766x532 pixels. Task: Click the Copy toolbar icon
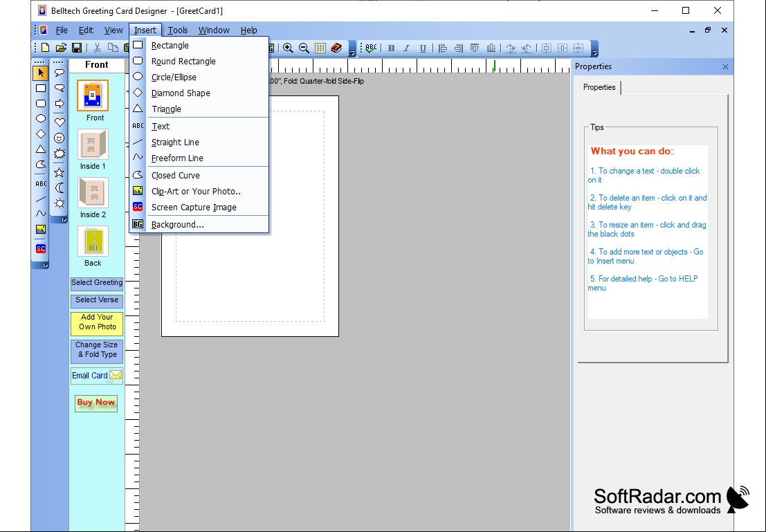(x=113, y=48)
